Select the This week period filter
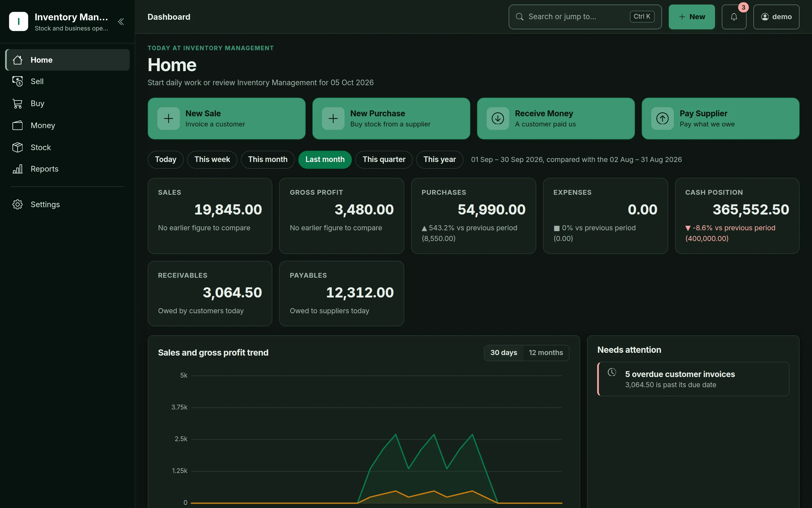Image resolution: width=812 pixels, height=508 pixels. click(212, 159)
